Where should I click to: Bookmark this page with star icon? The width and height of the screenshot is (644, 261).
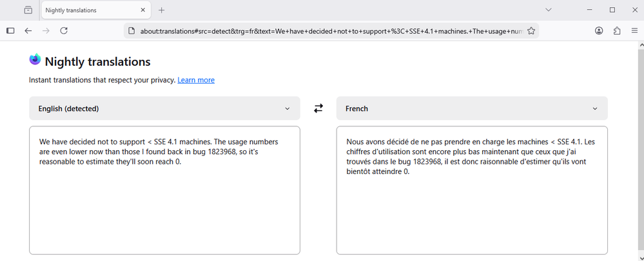point(531,30)
